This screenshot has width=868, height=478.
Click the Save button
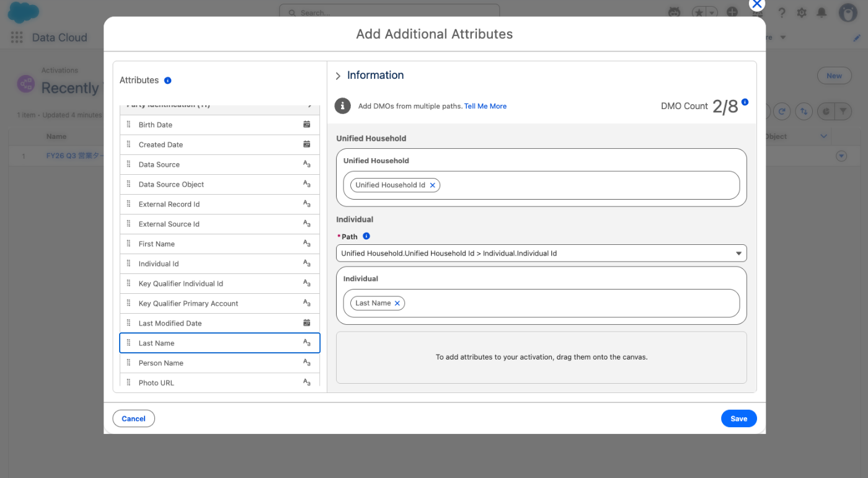pyautogui.click(x=738, y=418)
